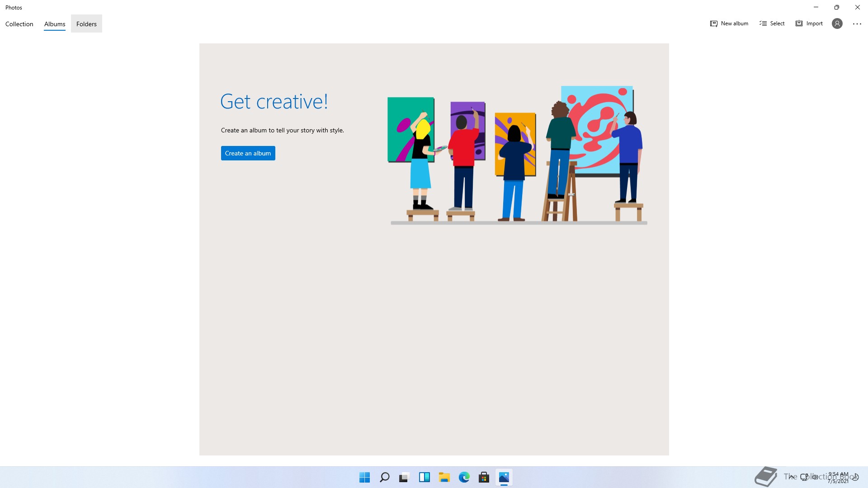The width and height of the screenshot is (868, 488).
Task: Open Task View from taskbar
Action: pyautogui.click(x=404, y=477)
